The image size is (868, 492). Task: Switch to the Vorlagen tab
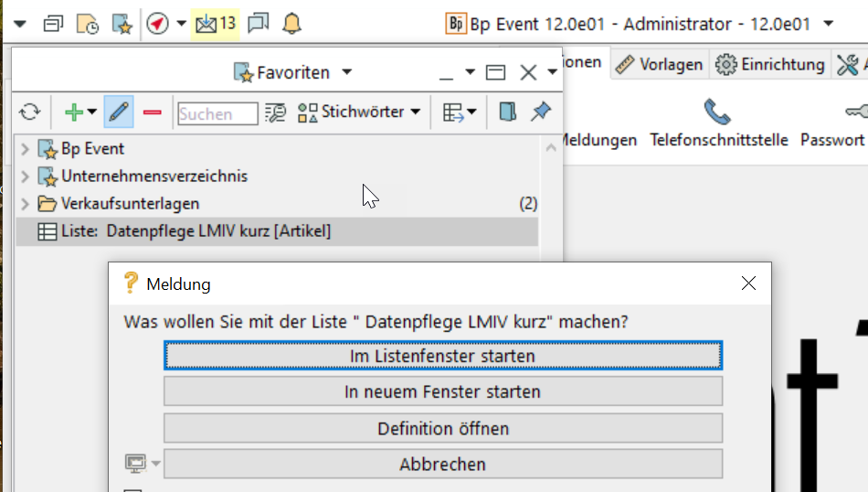click(660, 64)
